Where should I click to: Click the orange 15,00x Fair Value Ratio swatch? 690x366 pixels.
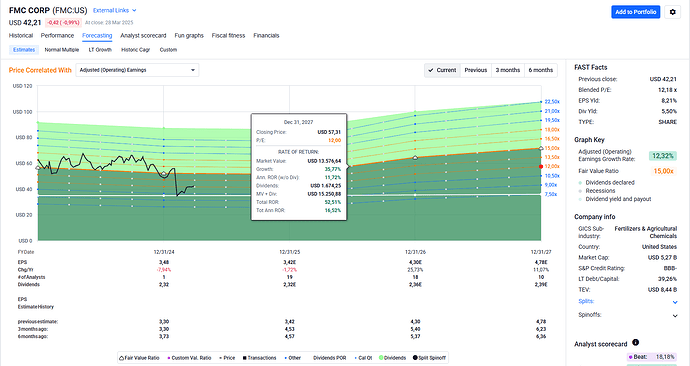tap(663, 171)
